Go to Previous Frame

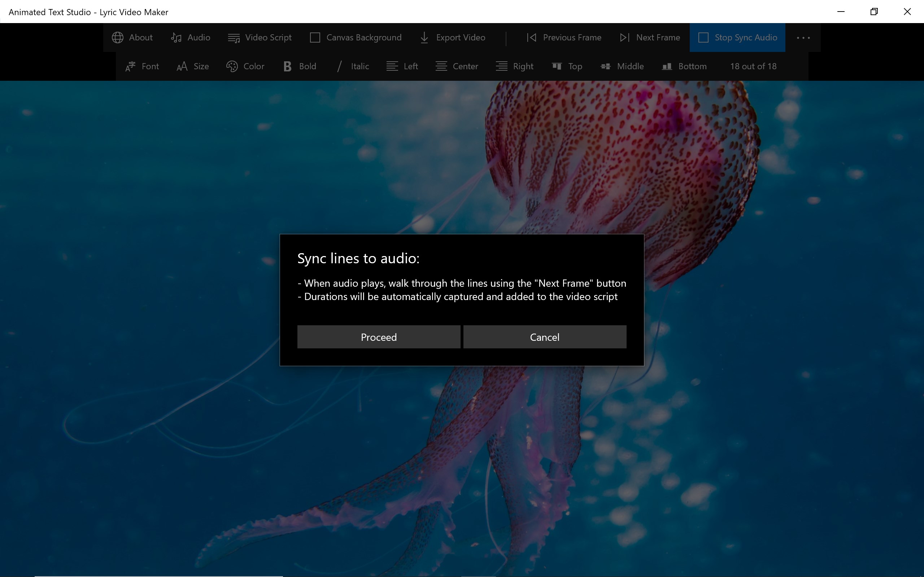564,38
